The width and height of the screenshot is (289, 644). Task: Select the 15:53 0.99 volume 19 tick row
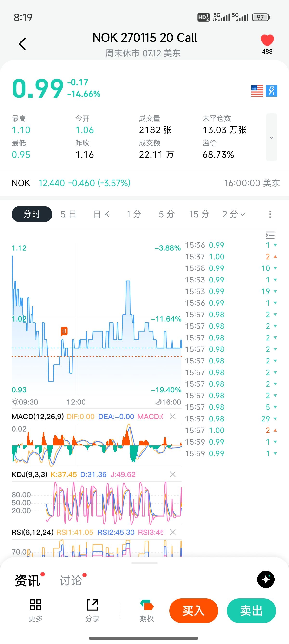click(x=231, y=291)
